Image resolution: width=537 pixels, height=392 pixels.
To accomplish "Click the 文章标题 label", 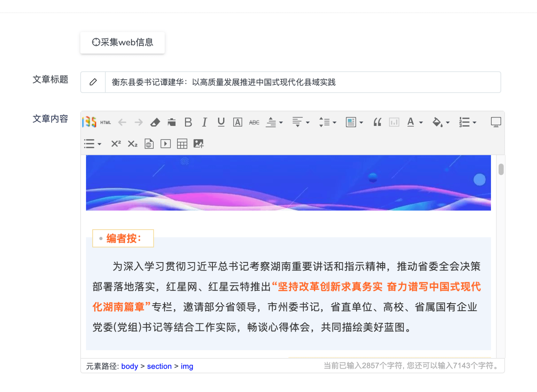I will 51,79.
